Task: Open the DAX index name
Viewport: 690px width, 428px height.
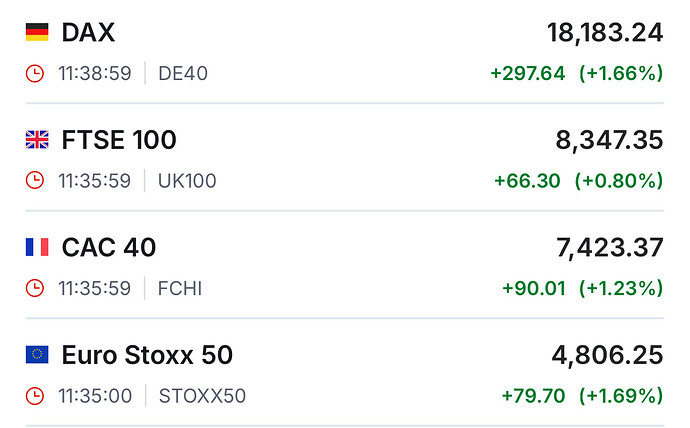Action: (88, 33)
